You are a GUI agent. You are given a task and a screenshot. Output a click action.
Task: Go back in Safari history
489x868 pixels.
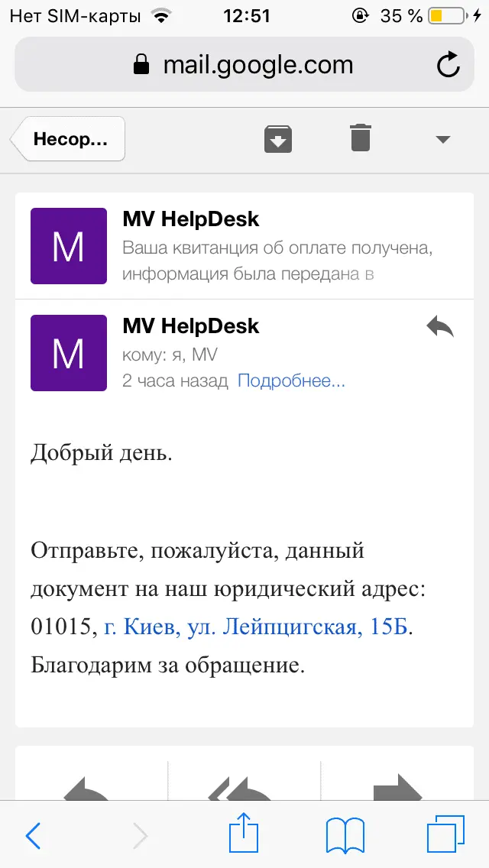click(34, 835)
